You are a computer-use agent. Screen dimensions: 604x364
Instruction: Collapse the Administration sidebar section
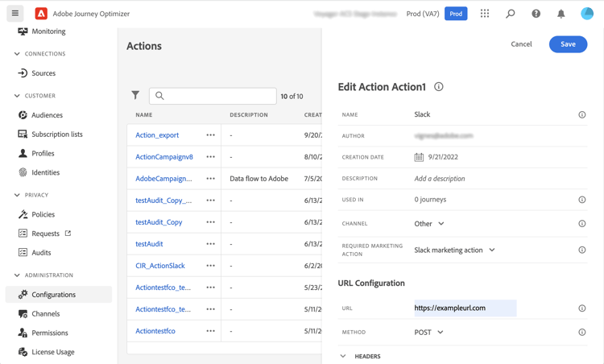pos(18,275)
